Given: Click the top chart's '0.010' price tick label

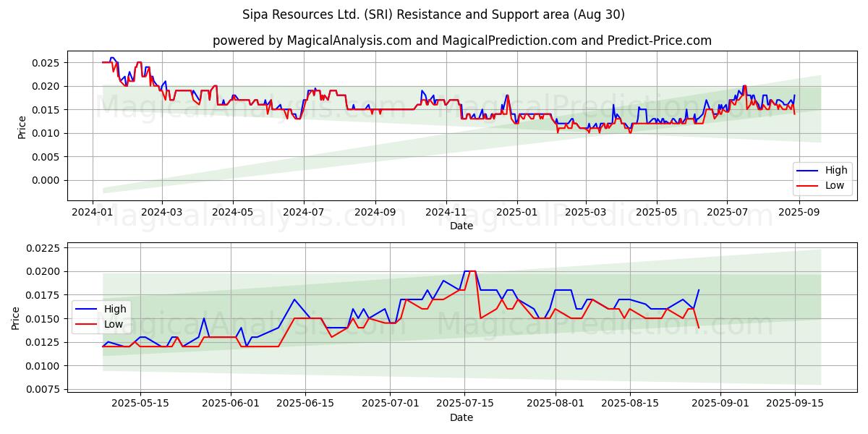Looking at the screenshot, I should coord(46,133).
